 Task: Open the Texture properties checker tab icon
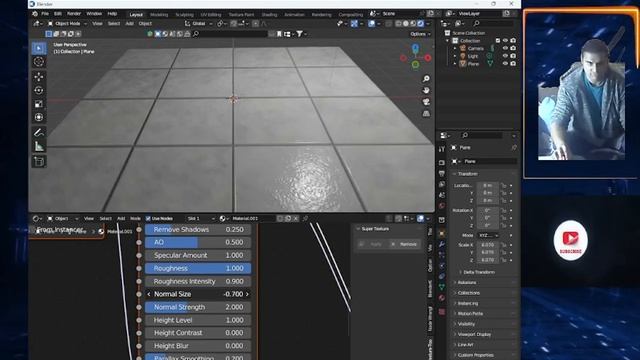pos(442,312)
